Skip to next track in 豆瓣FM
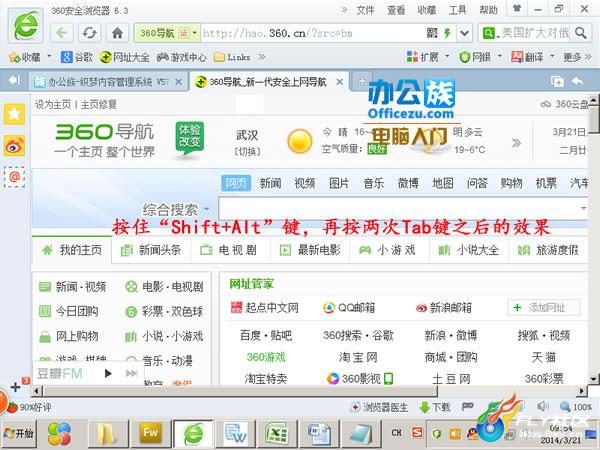Viewport: 600px width, 450px height. (131, 373)
